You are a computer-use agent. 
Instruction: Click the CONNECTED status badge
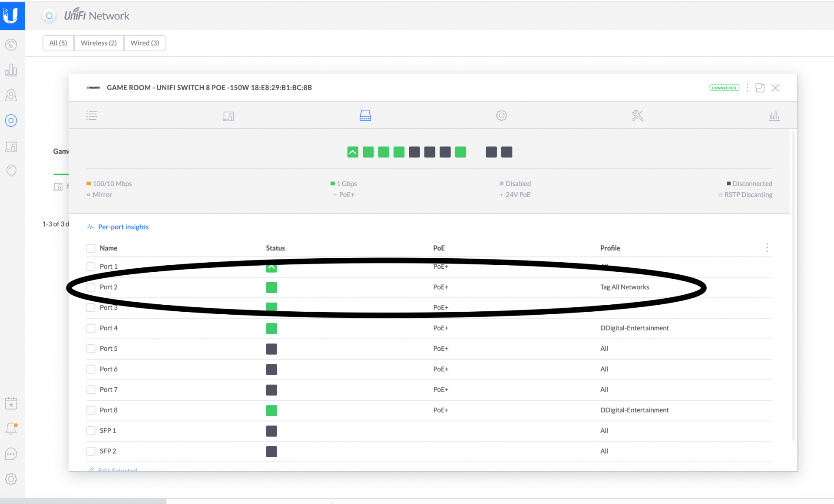point(724,88)
